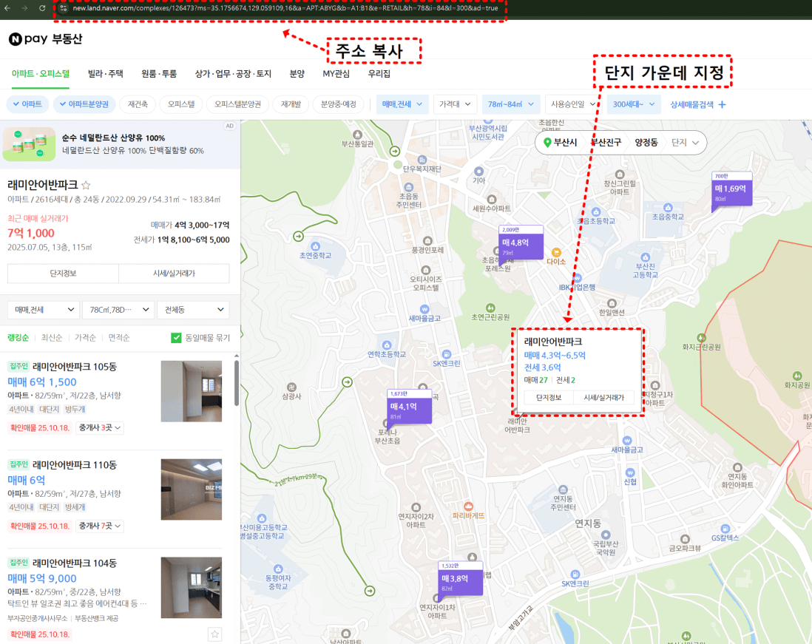Switch to the 빌라·주택 tab

click(x=105, y=74)
